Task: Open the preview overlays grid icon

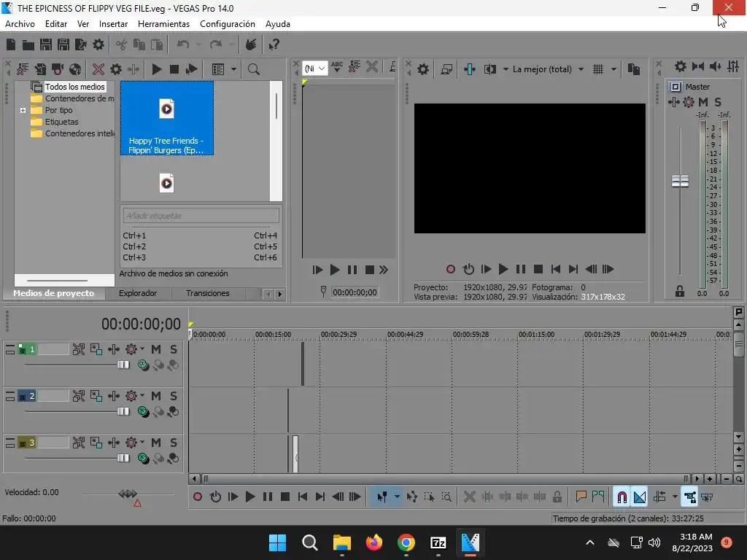Action: 598,69
